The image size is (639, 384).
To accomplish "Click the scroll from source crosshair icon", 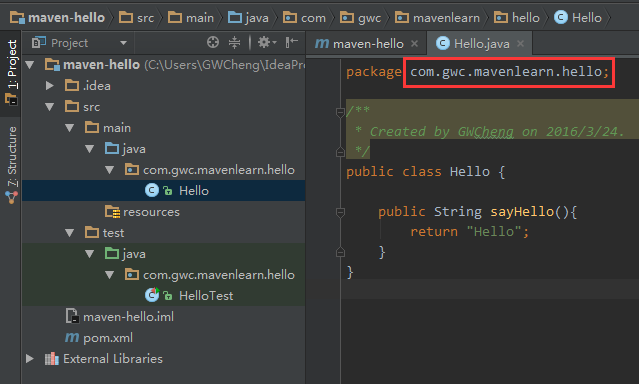I will [213, 42].
